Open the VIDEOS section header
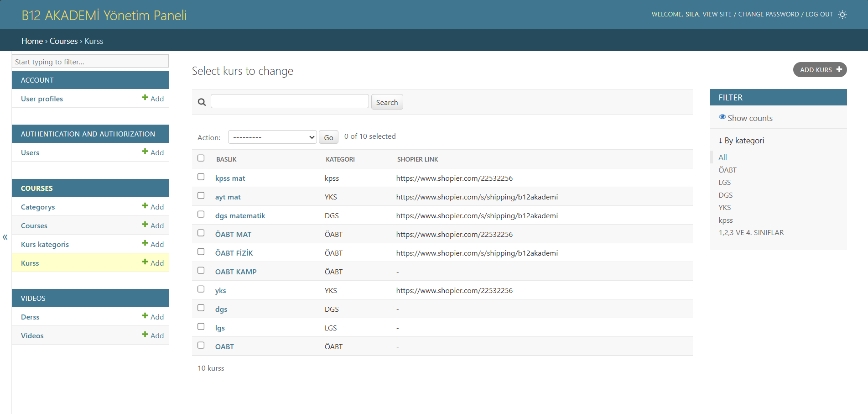Viewport: 868px width, 414px height. [x=33, y=299]
